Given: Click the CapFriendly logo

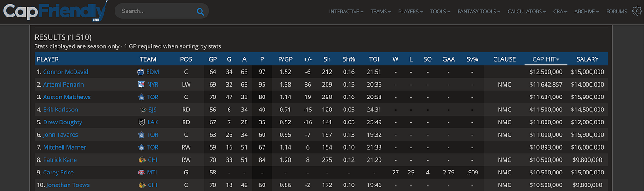Looking at the screenshot, I should coord(55,12).
